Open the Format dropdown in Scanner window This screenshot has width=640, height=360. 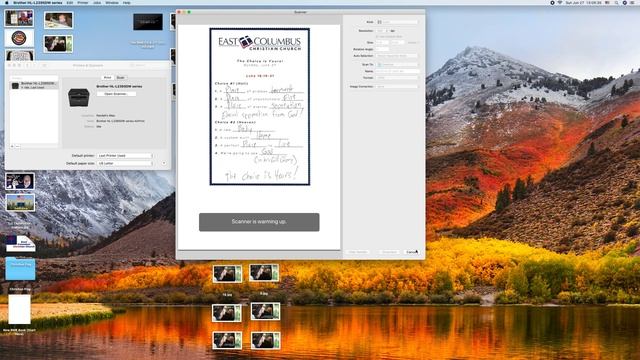[397, 78]
